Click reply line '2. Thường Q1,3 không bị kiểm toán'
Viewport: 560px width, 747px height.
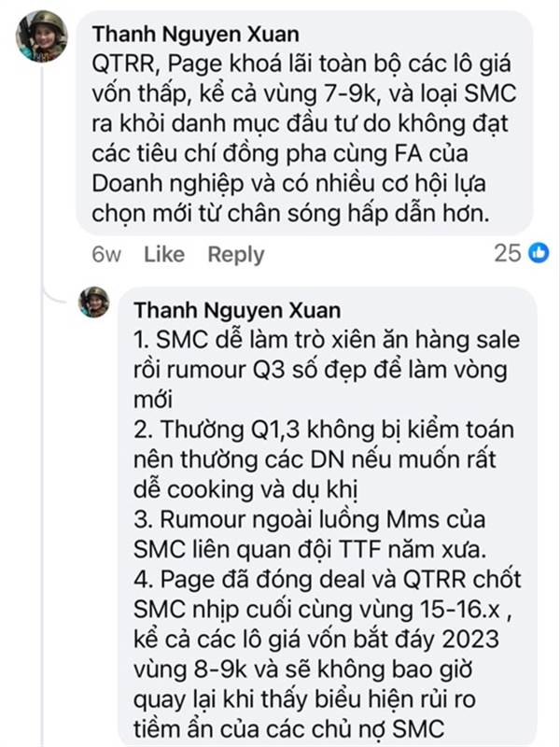pyautogui.click(x=324, y=430)
